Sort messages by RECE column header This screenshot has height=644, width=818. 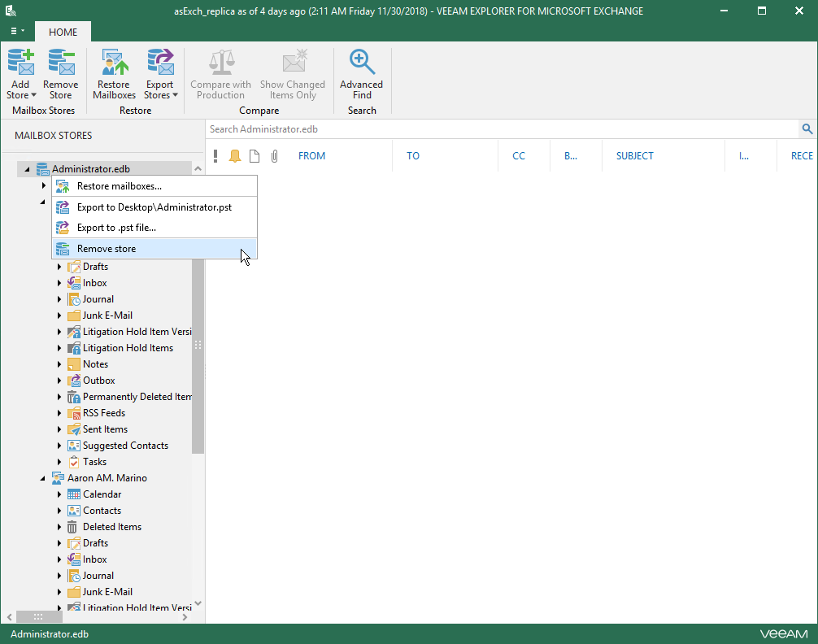tap(802, 155)
